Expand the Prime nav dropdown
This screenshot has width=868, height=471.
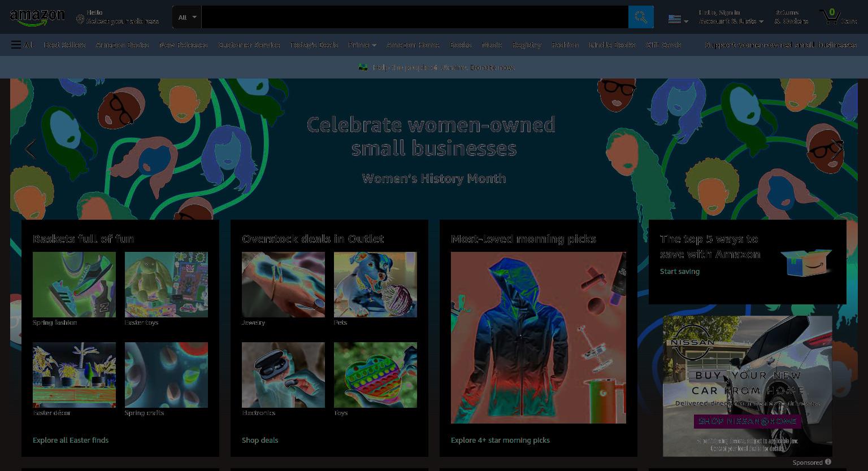[x=362, y=45]
